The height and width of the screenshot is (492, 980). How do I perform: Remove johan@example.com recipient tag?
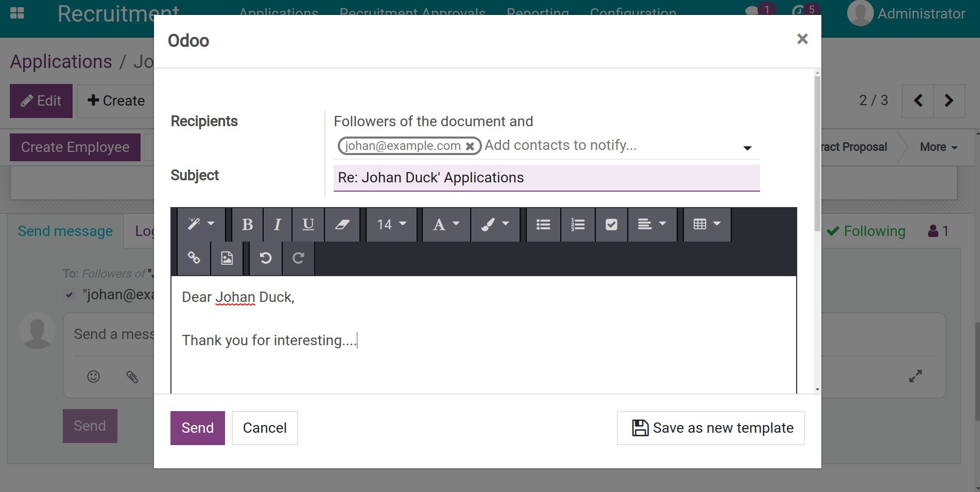click(470, 146)
